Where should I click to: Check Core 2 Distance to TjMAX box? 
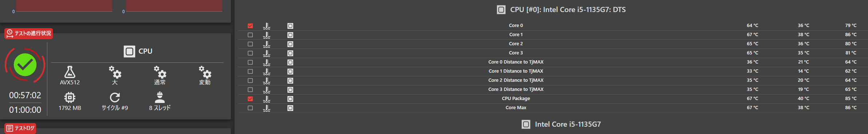click(250, 81)
